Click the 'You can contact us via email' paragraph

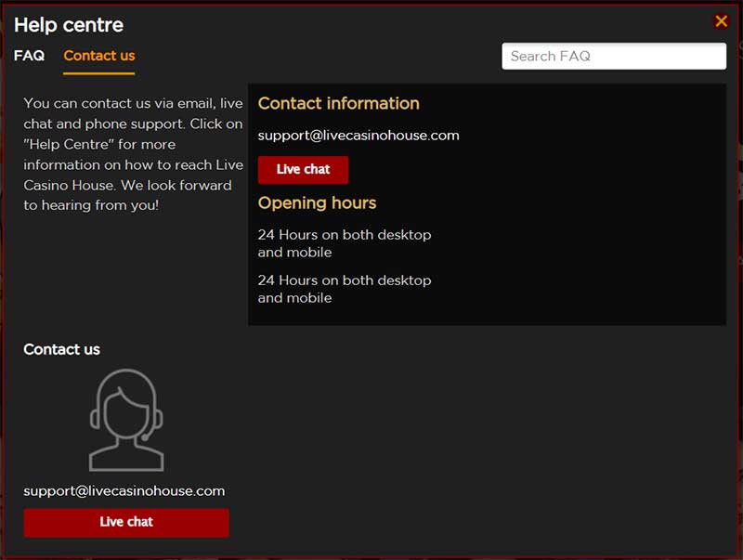(133, 154)
